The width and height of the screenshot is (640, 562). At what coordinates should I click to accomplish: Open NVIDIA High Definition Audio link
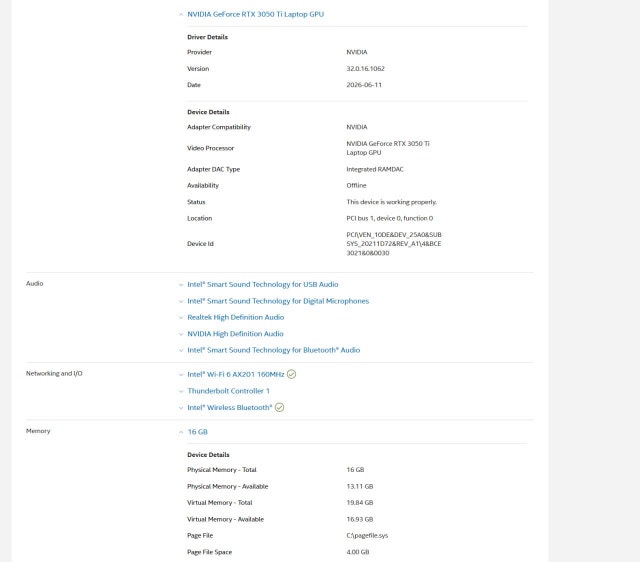[235, 333]
